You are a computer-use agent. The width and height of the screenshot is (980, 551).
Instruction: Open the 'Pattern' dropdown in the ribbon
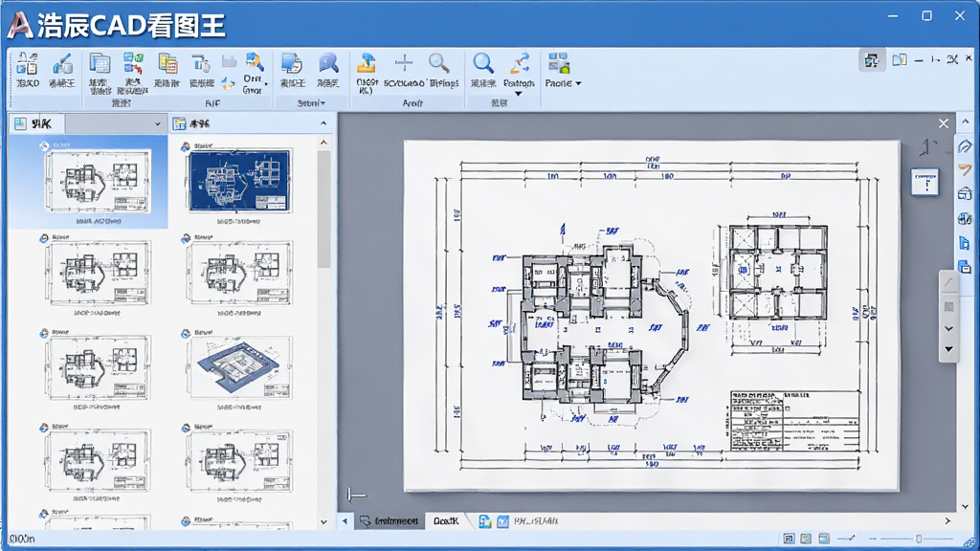(519, 74)
